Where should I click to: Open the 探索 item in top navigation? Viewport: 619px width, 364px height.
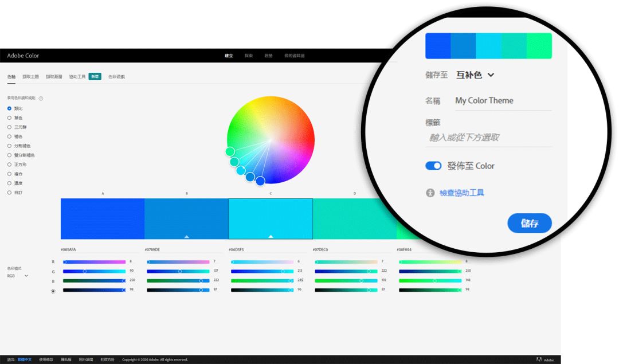249,56
